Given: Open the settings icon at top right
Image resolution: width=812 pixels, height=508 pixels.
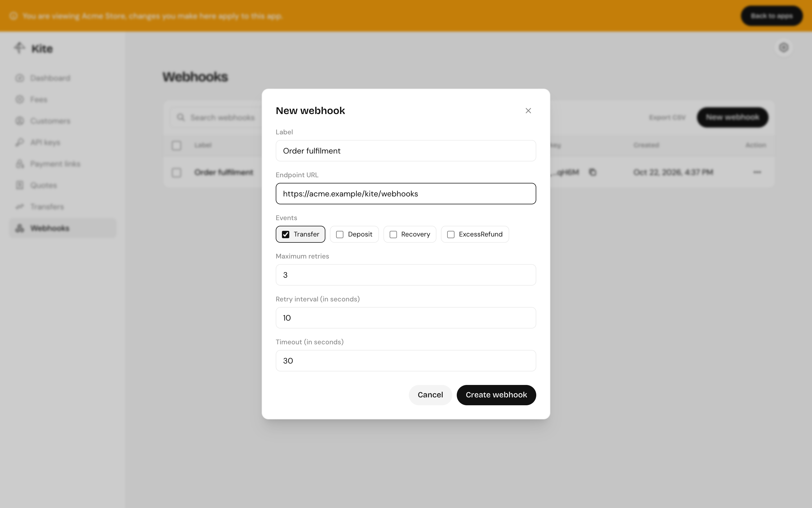Looking at the screenshot, I should 784,48.
